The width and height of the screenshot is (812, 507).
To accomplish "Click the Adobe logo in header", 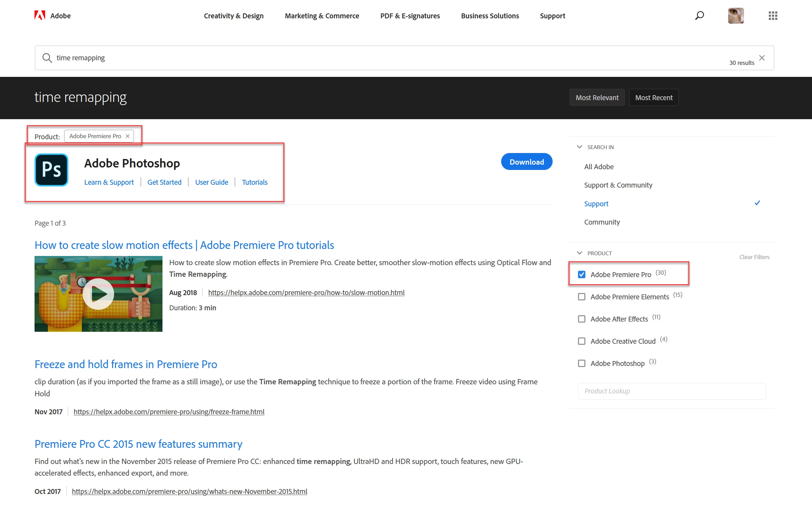I will [40, 16].
